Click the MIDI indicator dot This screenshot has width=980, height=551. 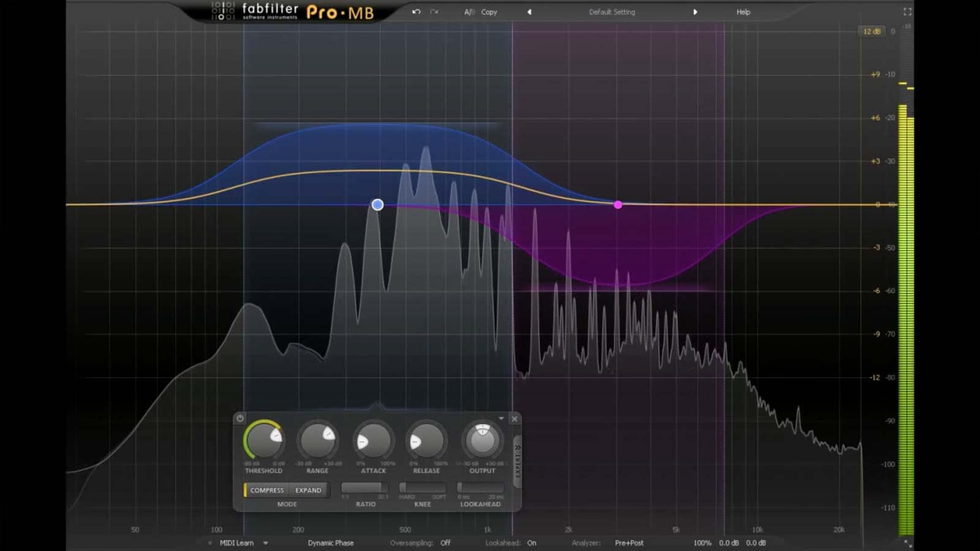coord(210,543)
